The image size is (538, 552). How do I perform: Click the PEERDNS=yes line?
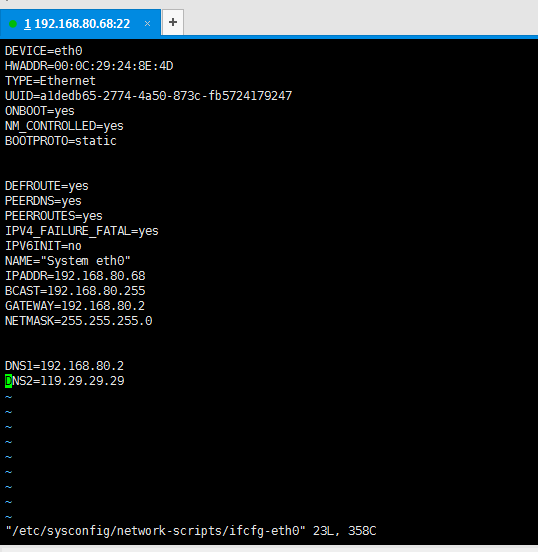pyautogui.click(x=43, y=201)
